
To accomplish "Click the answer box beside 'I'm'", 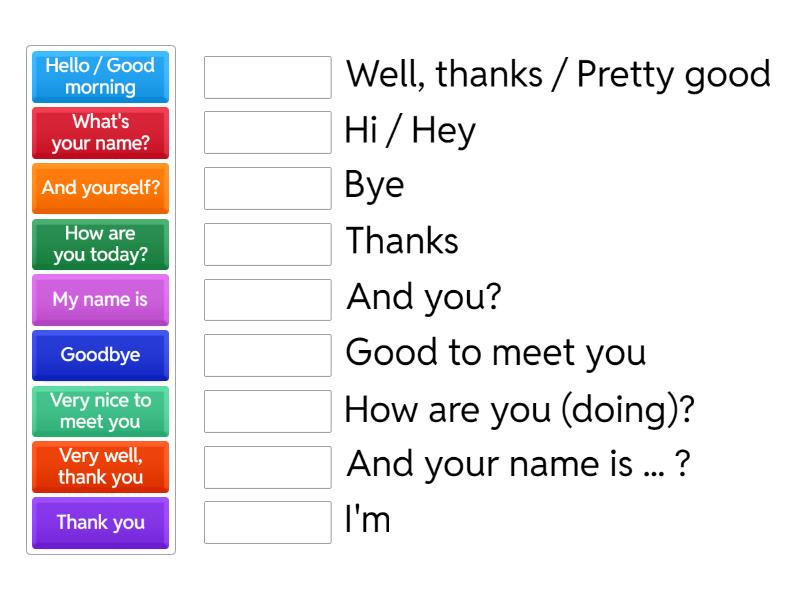I will [267, 522].
